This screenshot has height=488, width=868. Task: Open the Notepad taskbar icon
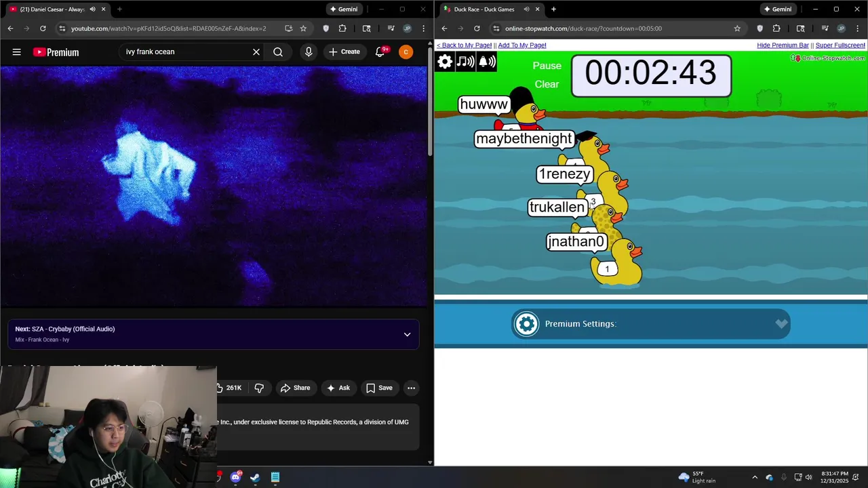click(275, 477)
